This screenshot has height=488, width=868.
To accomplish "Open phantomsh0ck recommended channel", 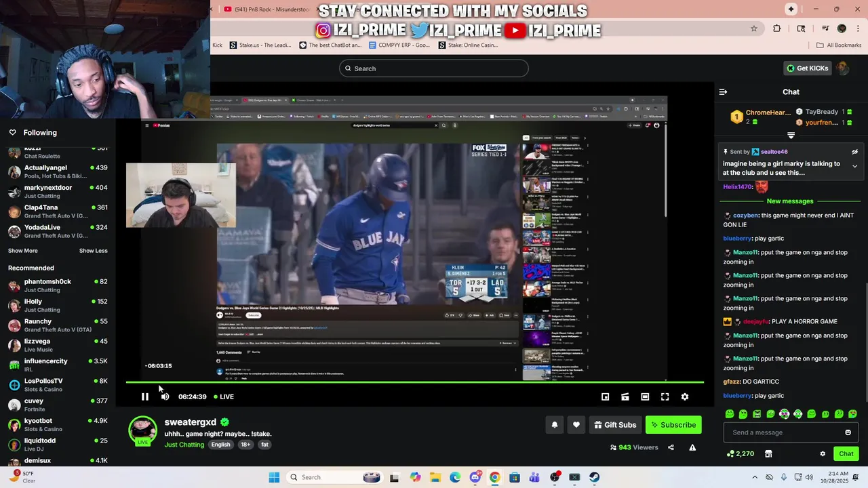I will click(58, 285).
